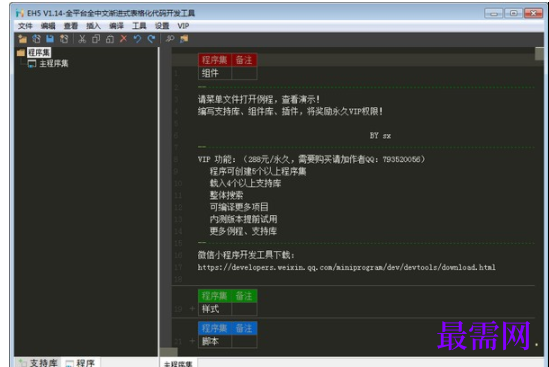This screenshot has height=367, width=549.
Task: Click the BY sx text line
Action: [x=380, y=136]
